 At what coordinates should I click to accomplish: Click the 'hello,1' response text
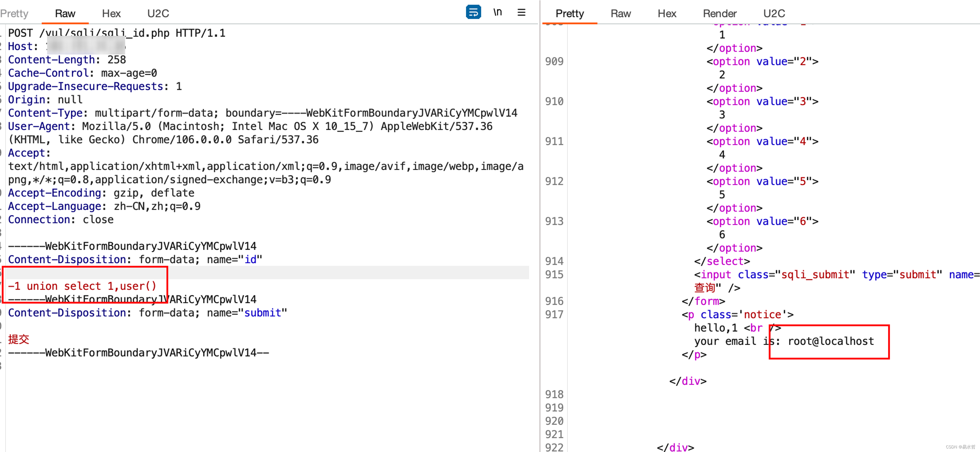715,328
